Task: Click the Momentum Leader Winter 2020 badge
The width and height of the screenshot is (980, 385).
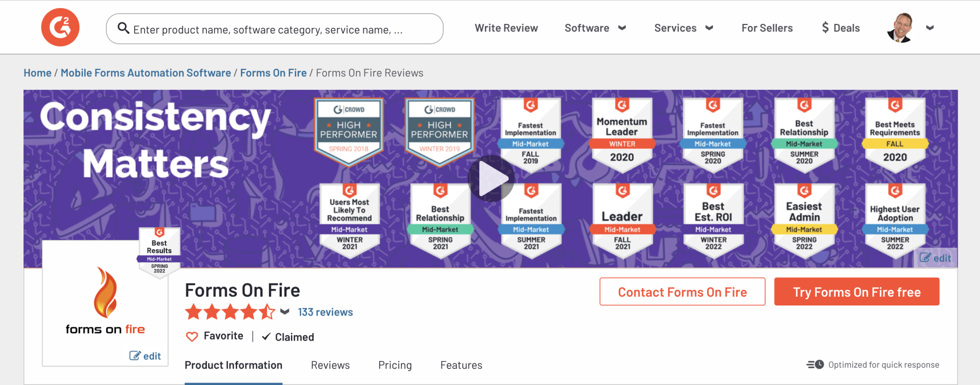Action: pyautogui.click(x=622, y=135)
